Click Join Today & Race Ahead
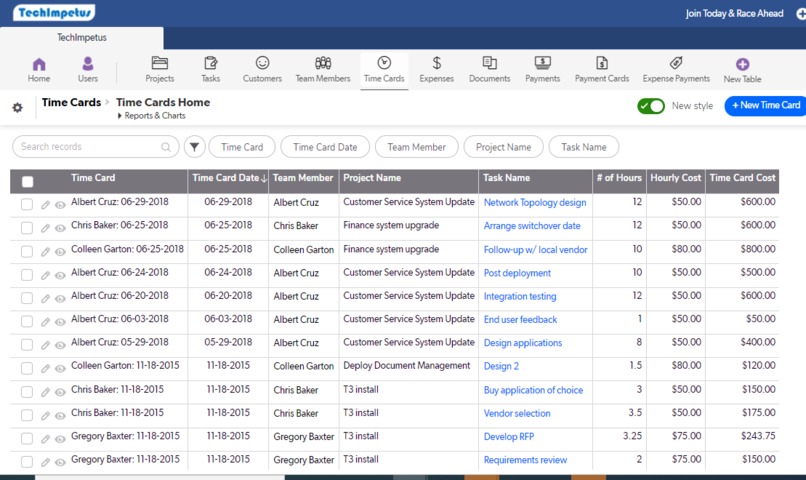Screen dimensions: 806x480 [735, 13]
